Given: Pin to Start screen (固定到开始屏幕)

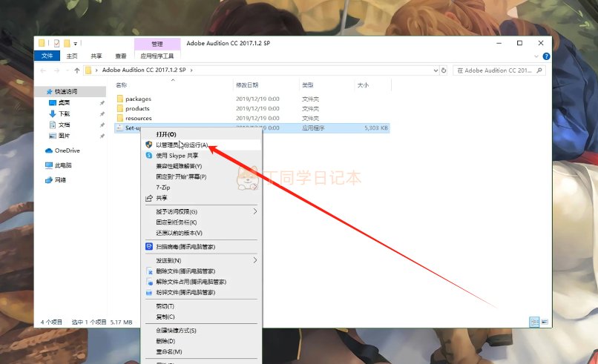Looking at the screenshot, I should (181, 177).
